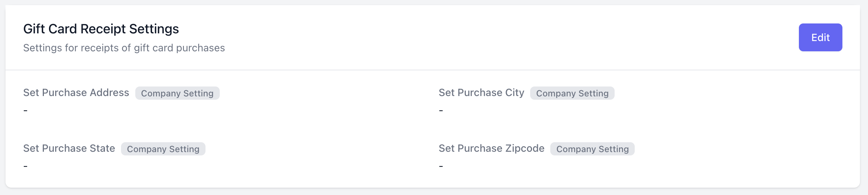Image resolution: width=868 pixels, height=195 pixels.
Task: Click the Set Purchase Address dash value
Action: [x=26, y=110]
